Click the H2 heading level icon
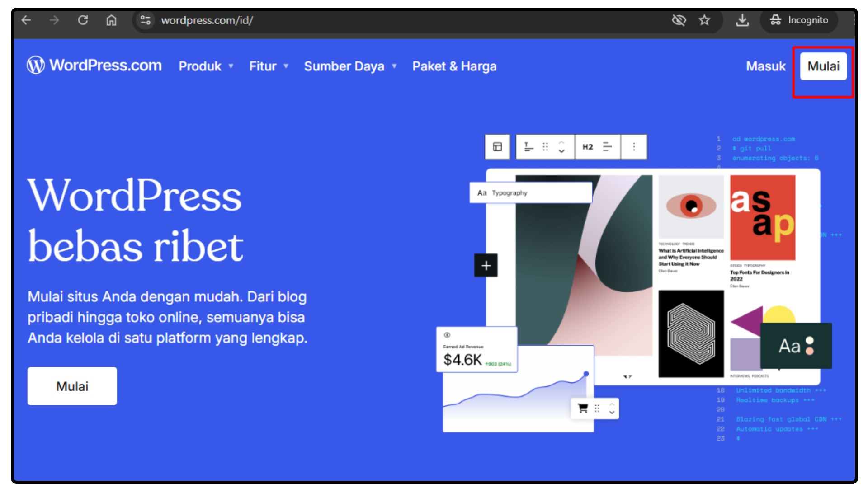The image size is (868, 488). point(588,147)
